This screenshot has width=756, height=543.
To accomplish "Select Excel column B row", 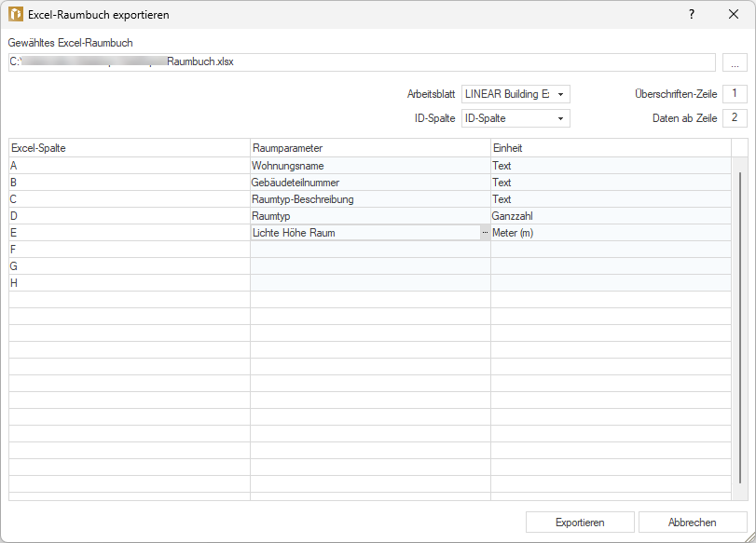I will tap(130, 183).
